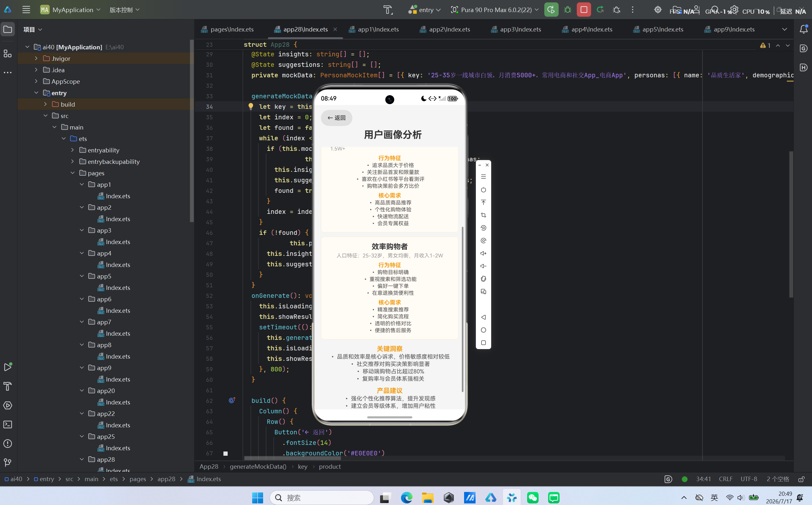Click the 34:41 cursor position indicator
The height and width of the screenshot is (505, 812).
coord(703,479)
